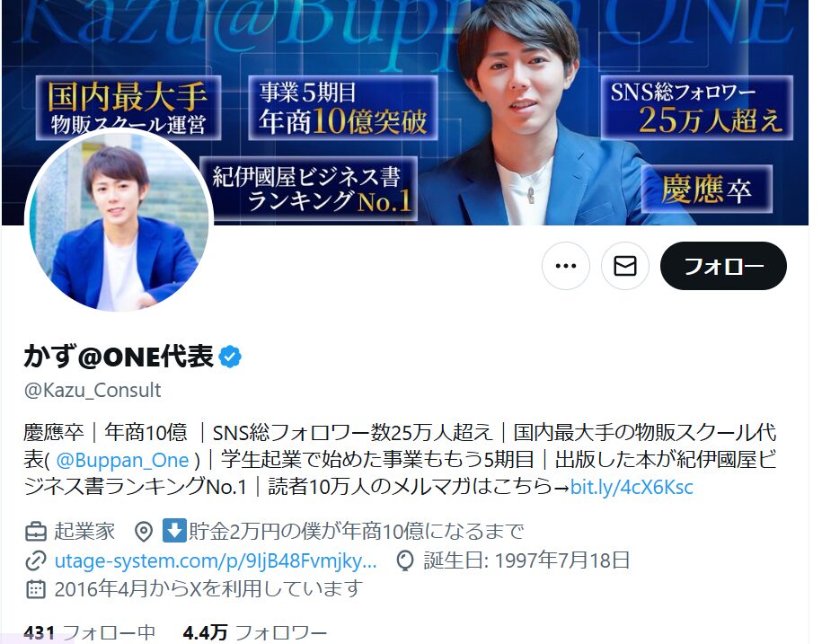
Task: Click the chain link icon
Action: tap(36, 560)
